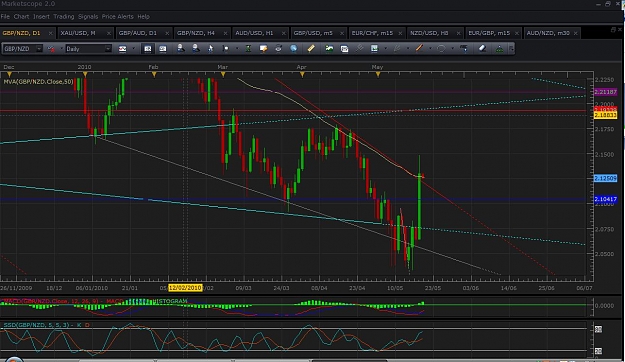Image resolution: width=625 pixels, height=362 pixels.
Task: Open the File menu
Action: [5, 16]
